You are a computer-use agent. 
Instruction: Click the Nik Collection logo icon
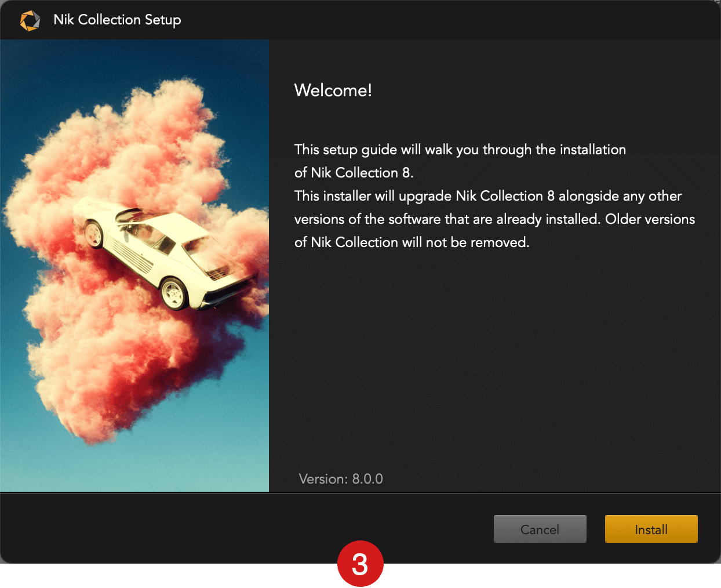click(x=30, y=20)
